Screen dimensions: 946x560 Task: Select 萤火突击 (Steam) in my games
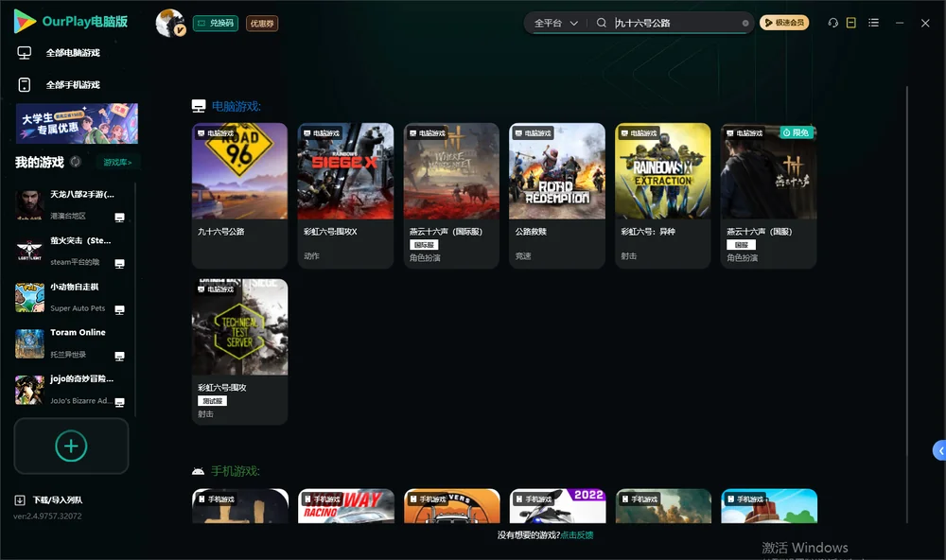(x=71, y=251)
